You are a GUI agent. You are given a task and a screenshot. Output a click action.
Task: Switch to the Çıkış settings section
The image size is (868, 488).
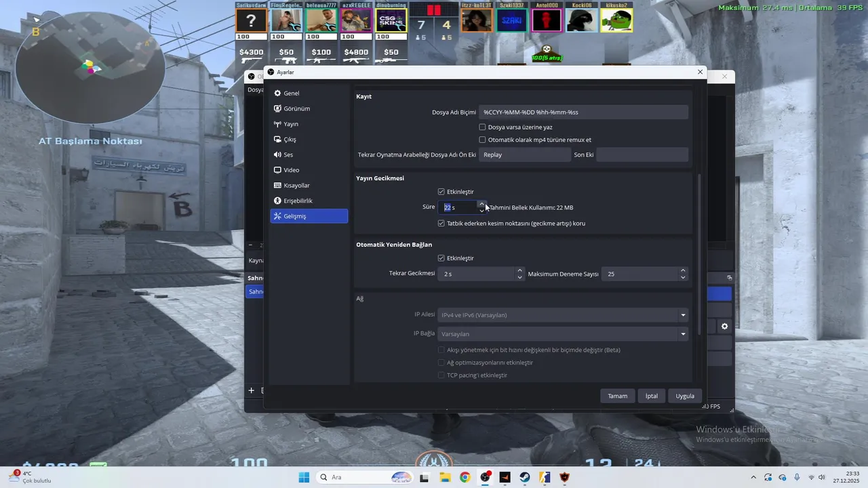309,140
